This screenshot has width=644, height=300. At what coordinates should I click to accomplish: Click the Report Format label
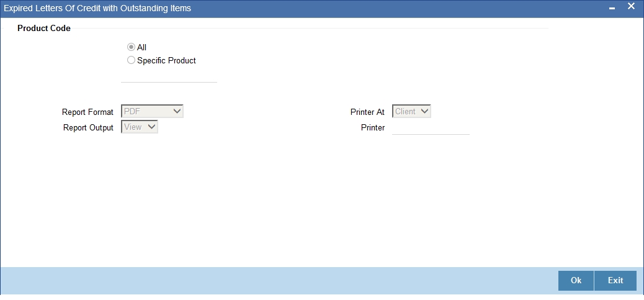point(87,112)
